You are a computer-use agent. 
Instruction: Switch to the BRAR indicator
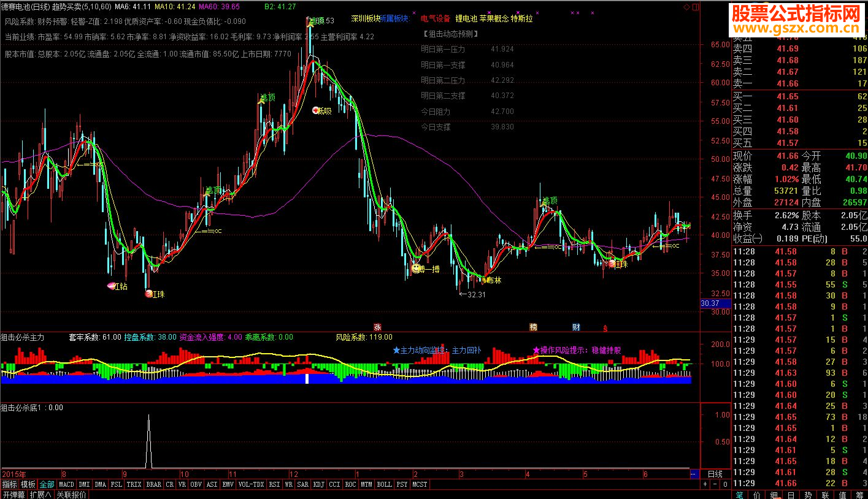[154, 484]
